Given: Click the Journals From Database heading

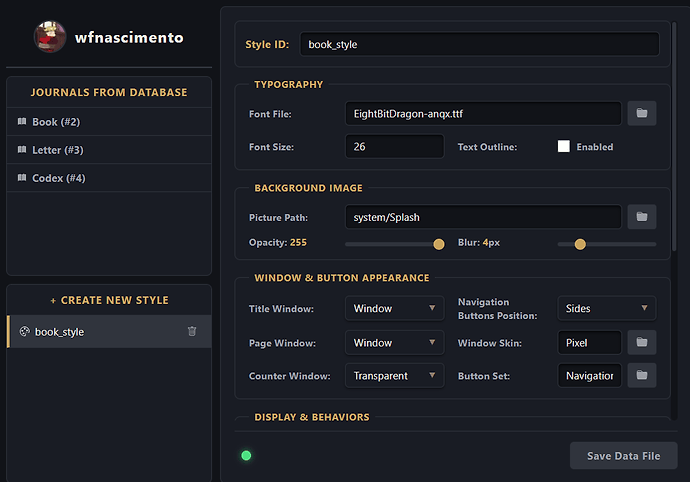Looking at the screenshot, I should (109, 92).
